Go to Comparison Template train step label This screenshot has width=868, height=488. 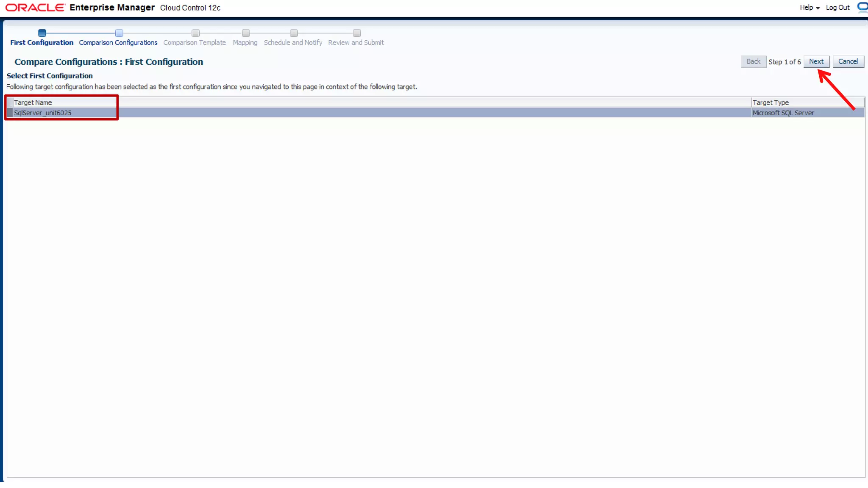pyautogui.click(x=195, y=42)
